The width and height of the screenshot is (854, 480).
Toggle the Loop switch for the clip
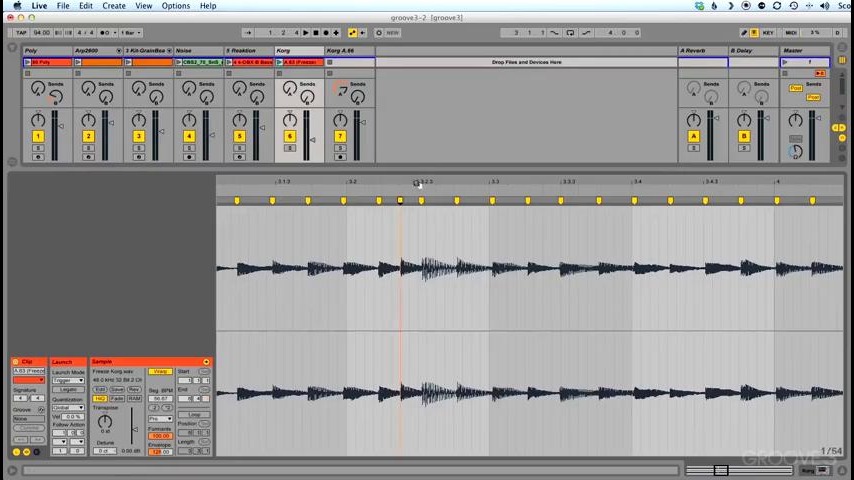click(x=194, y=414)
